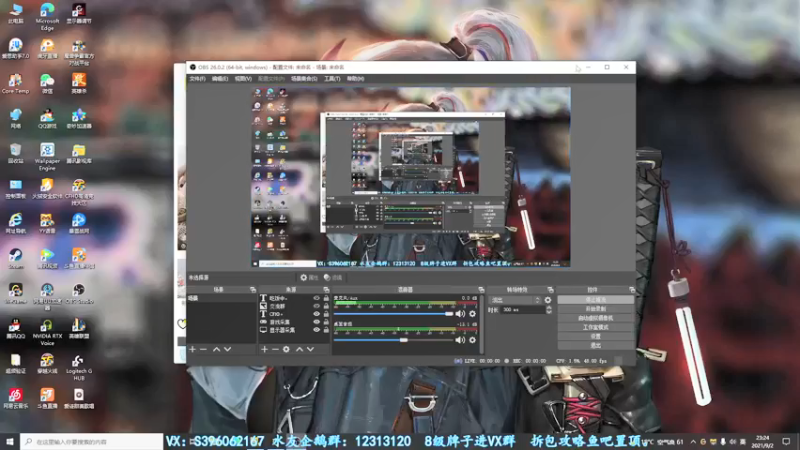Screen dimensions: 800x450
Task: Toggle lock on display capture source
Action: [x=326, y=329]
